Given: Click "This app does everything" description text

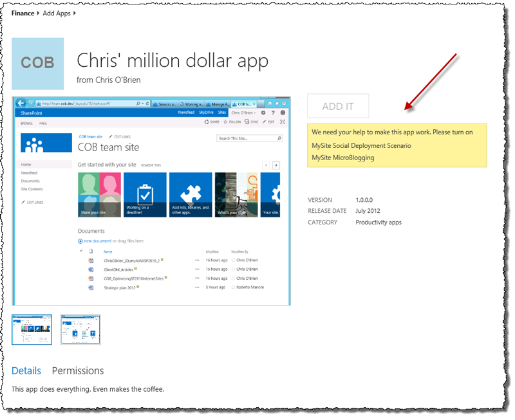Looking at the screenshot, I should (88, 389).
